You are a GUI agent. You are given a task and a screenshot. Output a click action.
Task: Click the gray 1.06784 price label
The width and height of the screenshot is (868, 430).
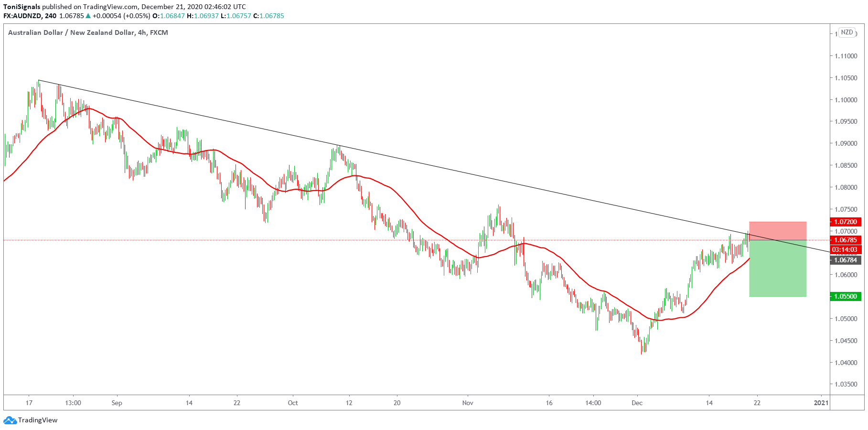[x=845, y=260]
